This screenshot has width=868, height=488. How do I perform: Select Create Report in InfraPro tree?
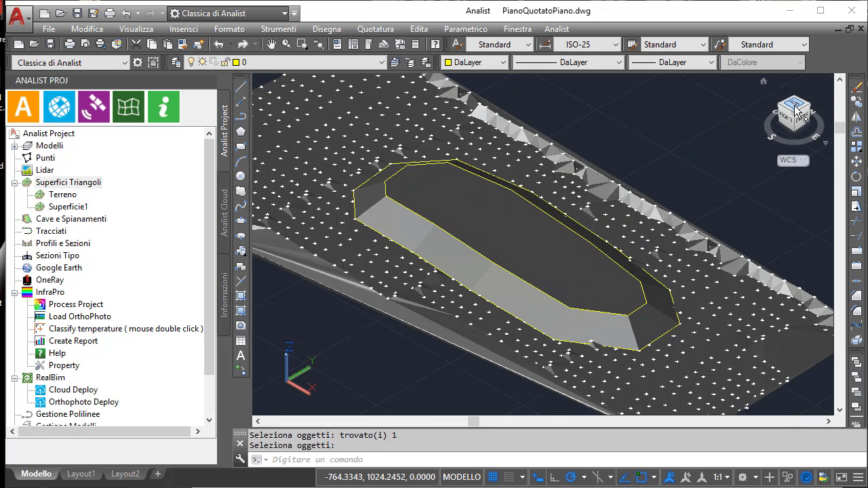coord(73,341)
